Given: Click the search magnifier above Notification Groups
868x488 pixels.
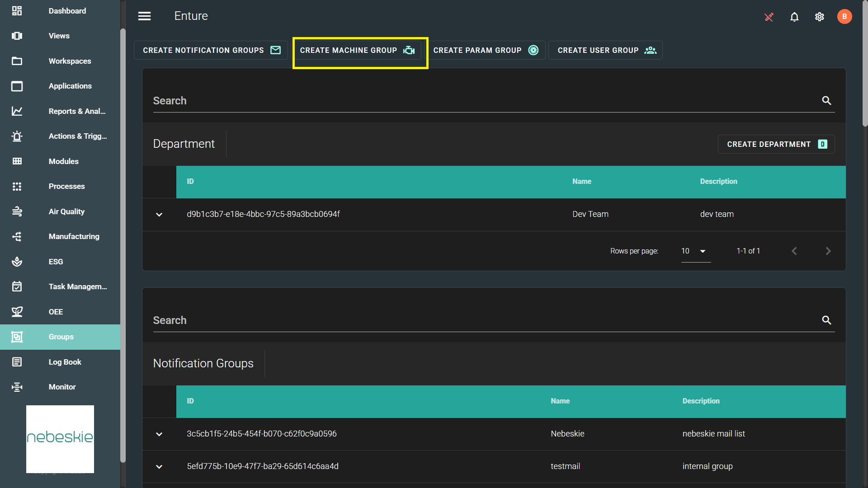Looking at the screenshot, I should (x=826, y=320).
